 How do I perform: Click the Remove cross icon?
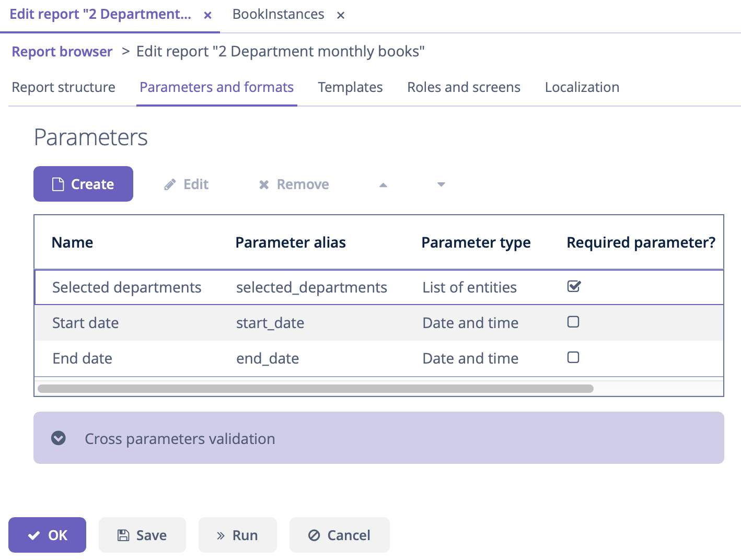264,184
